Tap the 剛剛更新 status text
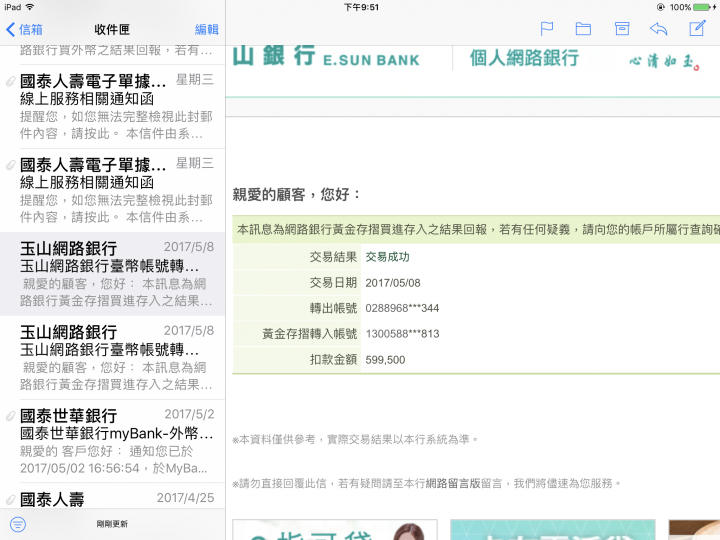The width and height of the screenshot is (720, 540). tap(112, 524)
